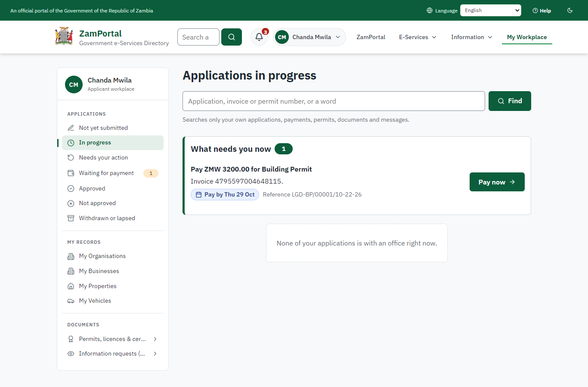This screenshot has width=588, height=387.
Task: Select the My Workplace tab
Action: pyautogui.click(x=527, y=37)
